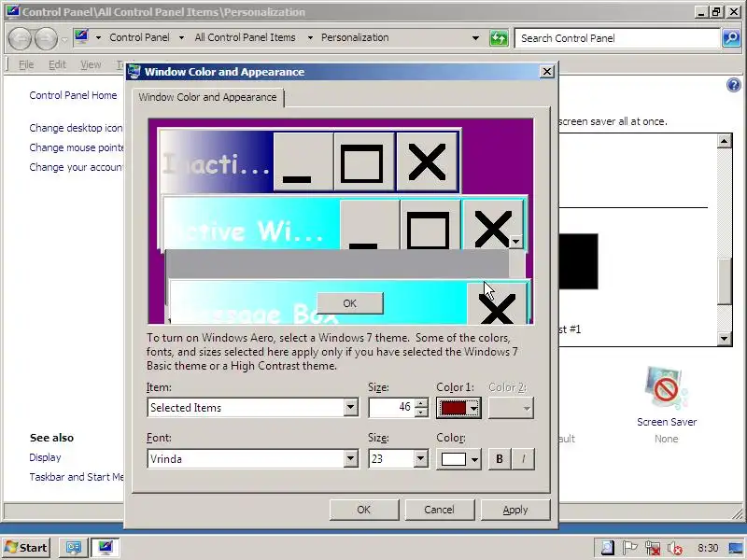
Task: Click the Control Panel icon in address bar
Action: pyautogui.click(x=81, y=37)
